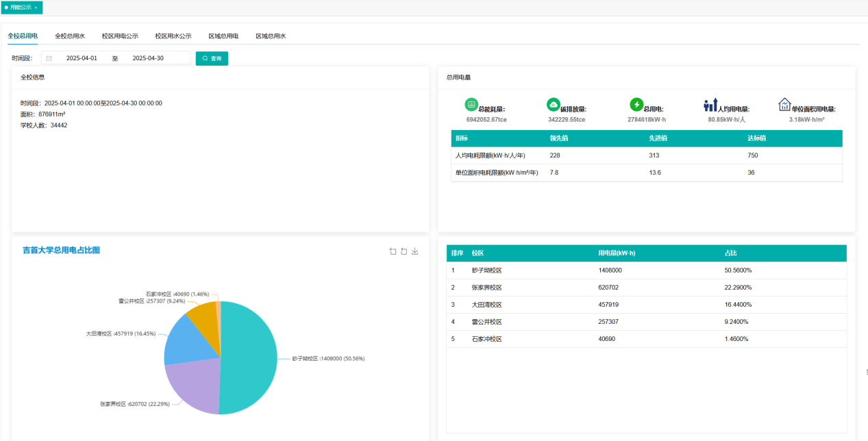The height and width of the screenshot is (441, 868).
Task: Close the 用能公示 page tab
Action: [x=36, y=8]
